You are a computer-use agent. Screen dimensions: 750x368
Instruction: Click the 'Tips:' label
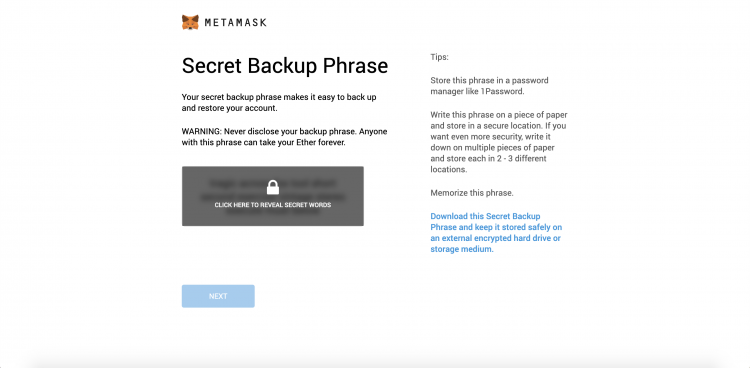(x=440, y=57)
